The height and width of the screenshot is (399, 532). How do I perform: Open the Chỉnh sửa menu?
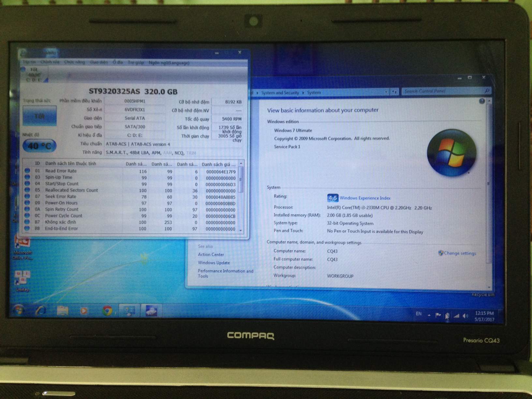coord(50,62)
